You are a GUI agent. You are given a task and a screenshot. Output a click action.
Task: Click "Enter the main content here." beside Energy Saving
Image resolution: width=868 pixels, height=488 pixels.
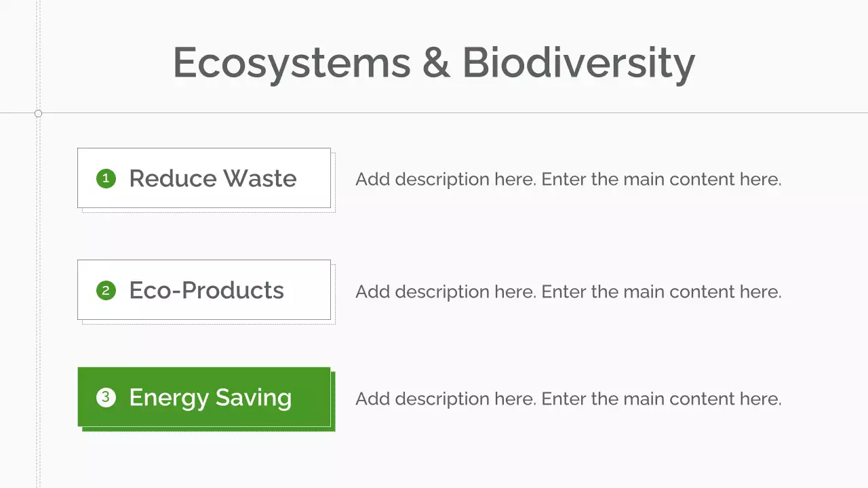click(x=661, y=399)
